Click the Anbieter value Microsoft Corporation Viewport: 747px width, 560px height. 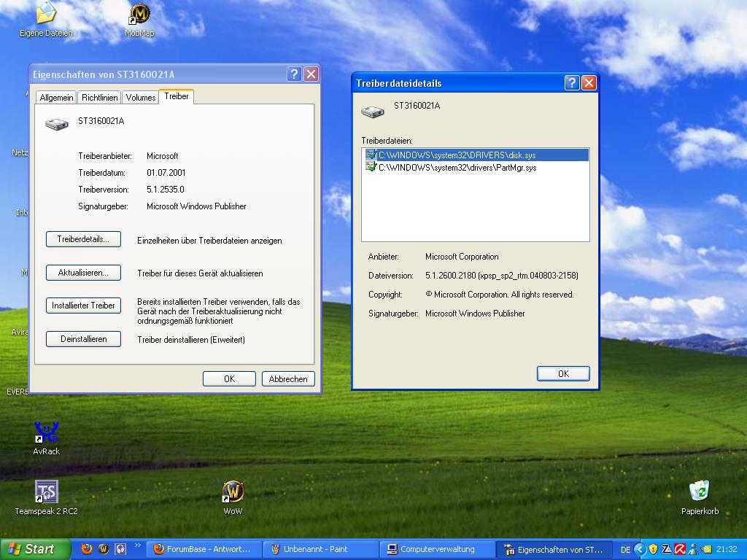(462, 256)
